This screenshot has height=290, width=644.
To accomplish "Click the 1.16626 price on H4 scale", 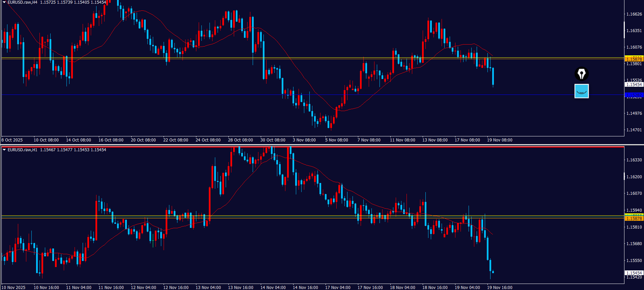I will [634, 14].
